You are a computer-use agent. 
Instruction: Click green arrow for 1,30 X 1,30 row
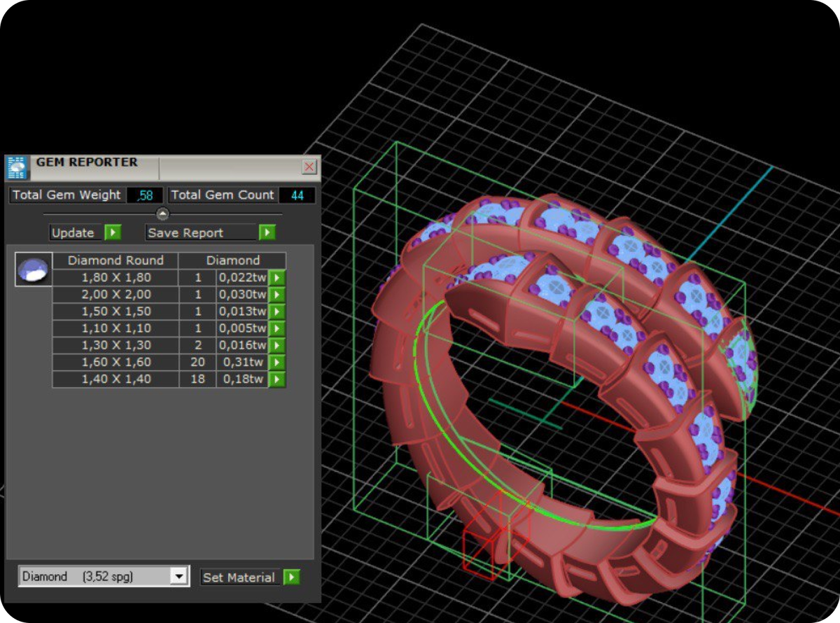(277, 345)
